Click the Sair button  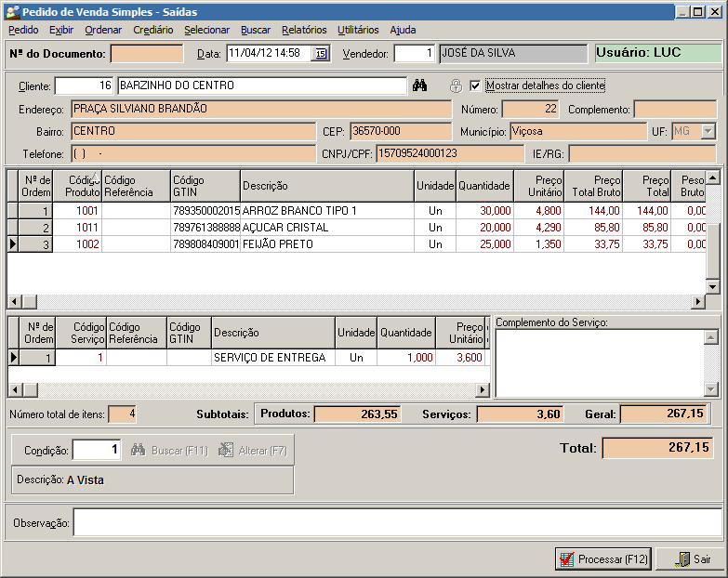click(x=690, y=559)
